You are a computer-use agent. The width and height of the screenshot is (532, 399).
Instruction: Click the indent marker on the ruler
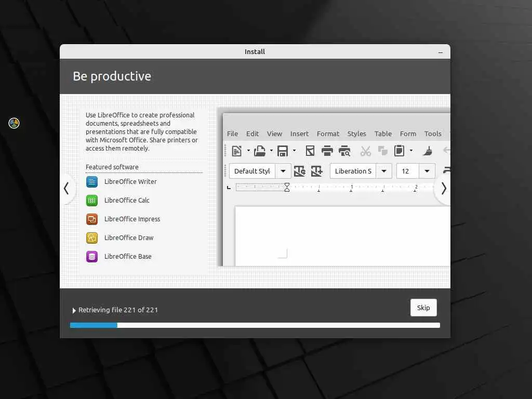click(x=287, y=187)
